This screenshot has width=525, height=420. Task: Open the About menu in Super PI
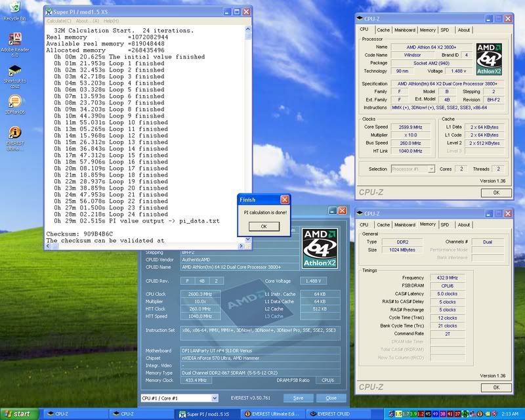coord(87,21)
